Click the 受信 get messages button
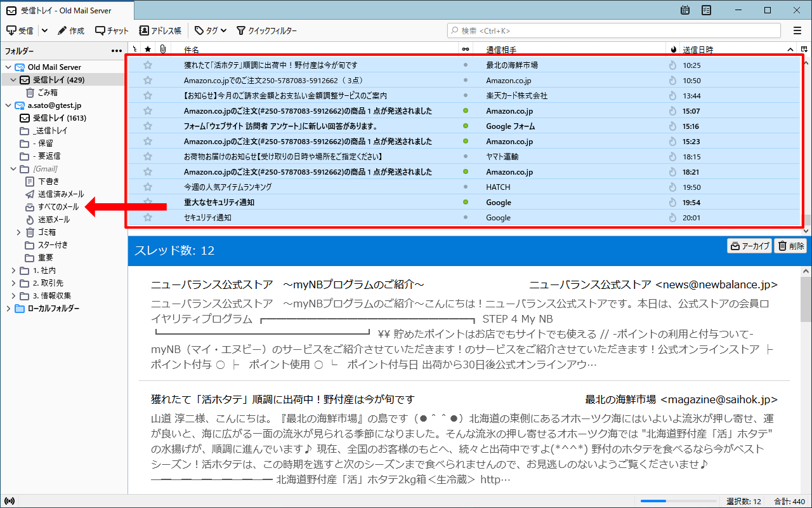This screenshot has width=812, height=508. pyautogui.click(x=20, y=30)
